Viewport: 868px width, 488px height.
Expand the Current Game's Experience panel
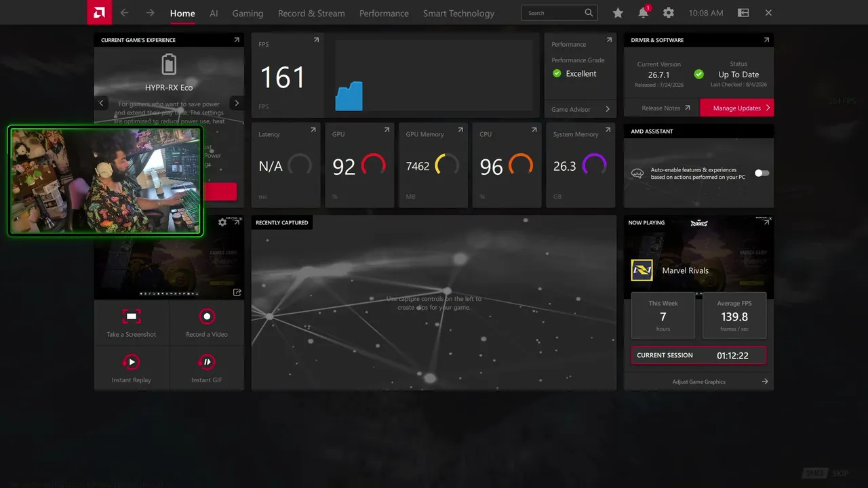237,40
